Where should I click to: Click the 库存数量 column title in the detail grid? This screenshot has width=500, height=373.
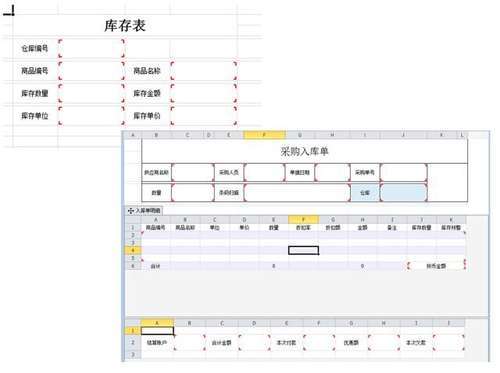click(x=422, y=228)
